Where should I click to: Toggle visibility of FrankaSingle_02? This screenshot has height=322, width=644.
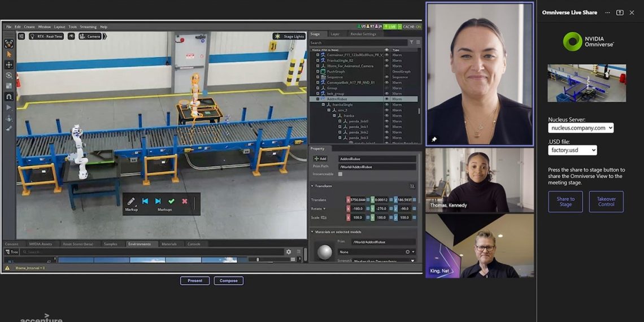(x=386, y=60)
